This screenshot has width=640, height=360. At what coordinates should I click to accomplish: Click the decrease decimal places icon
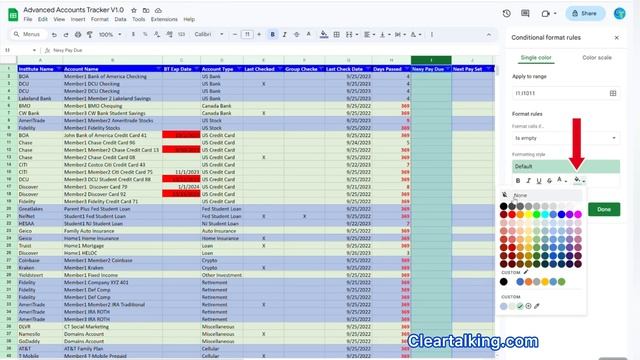157,35
